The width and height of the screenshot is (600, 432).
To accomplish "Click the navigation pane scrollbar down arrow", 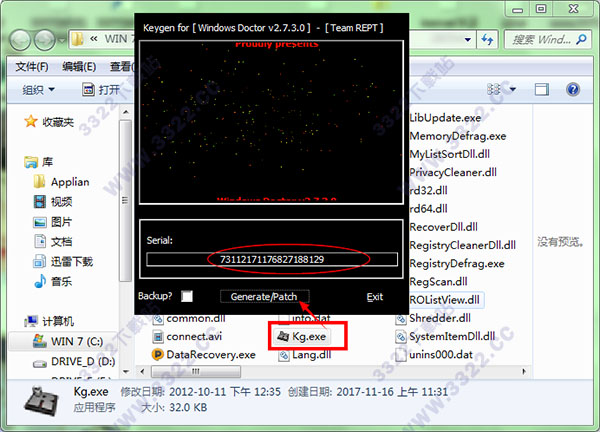I will (126, 371).
